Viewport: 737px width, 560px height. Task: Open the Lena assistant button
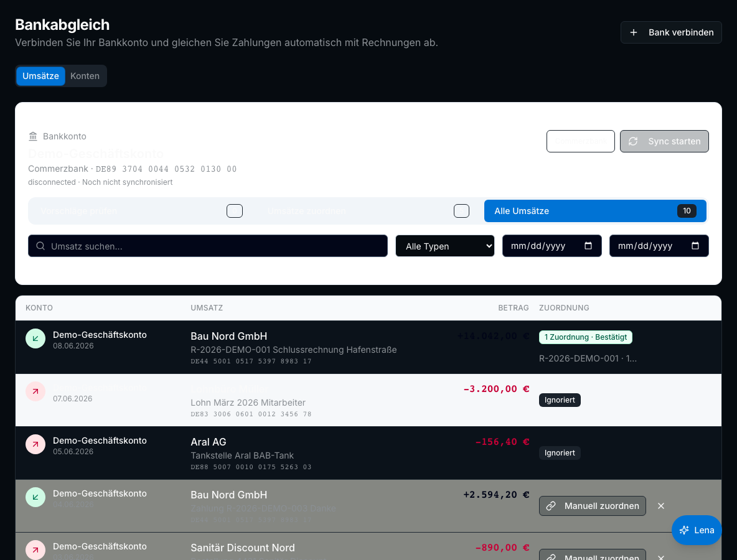697,530
